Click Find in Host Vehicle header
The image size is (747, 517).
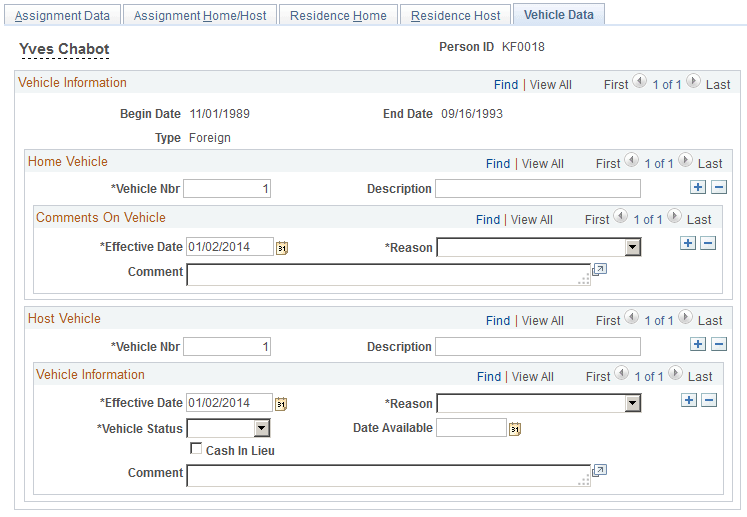(x=498, y=321)
